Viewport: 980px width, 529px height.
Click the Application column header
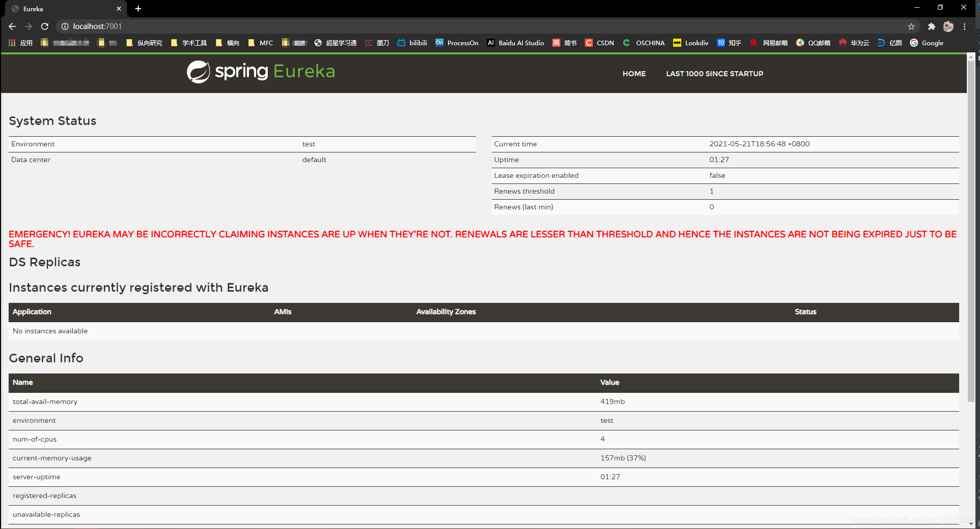tap(31, 312)
